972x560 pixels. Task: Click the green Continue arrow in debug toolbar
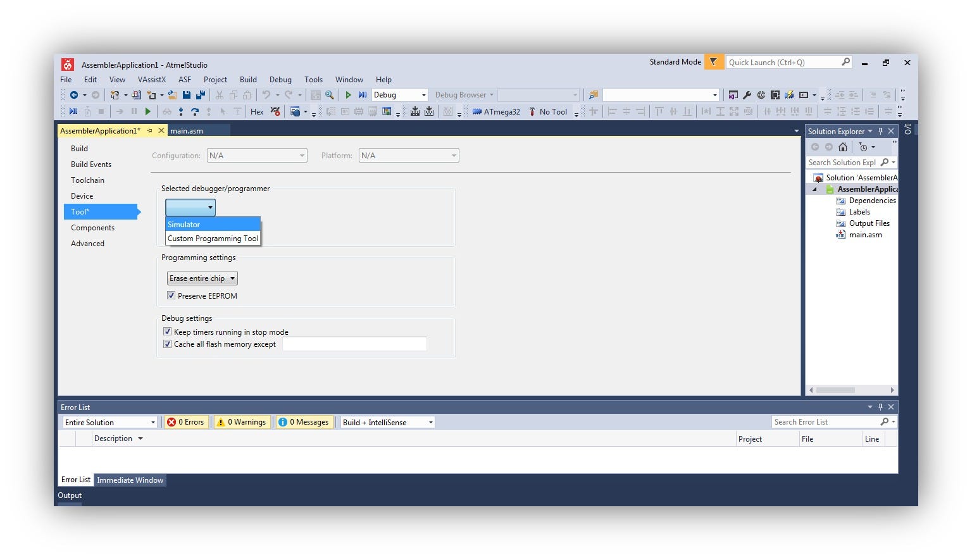(147, 112)
